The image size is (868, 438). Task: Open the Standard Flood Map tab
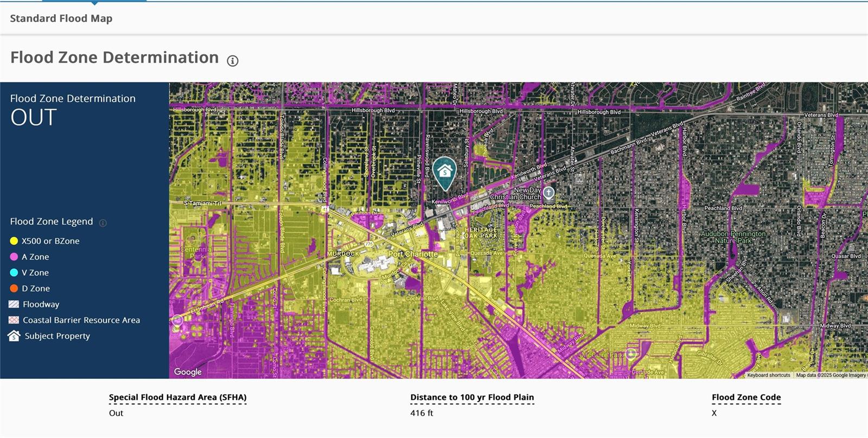tap(61, 18)
